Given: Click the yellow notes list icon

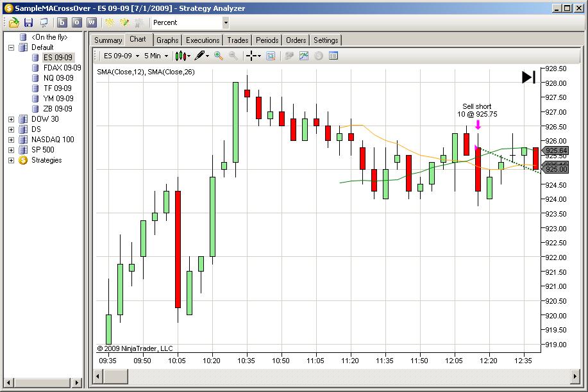Looking at the screenshot, I should 110,23.
